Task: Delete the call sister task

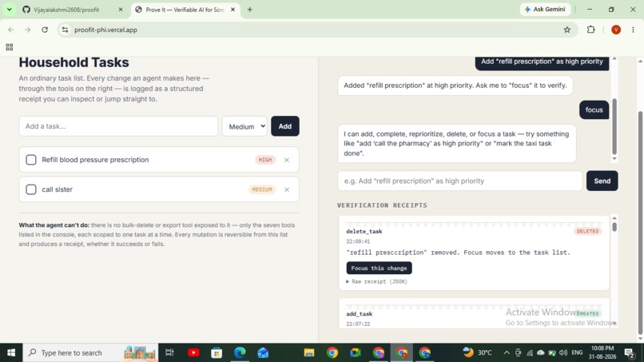Action: pos(287,189)
